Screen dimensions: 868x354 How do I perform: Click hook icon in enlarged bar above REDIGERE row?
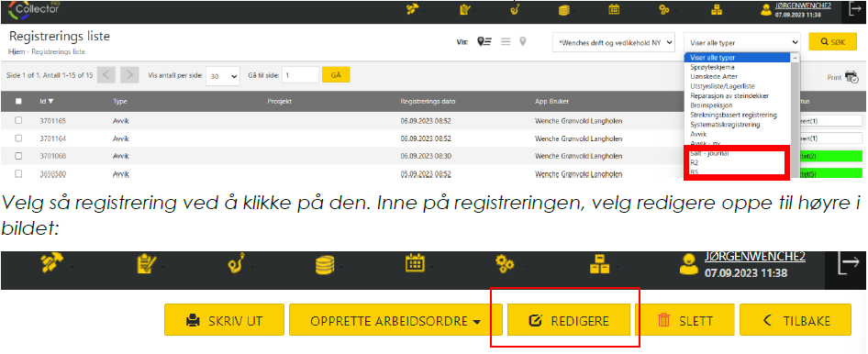[x=236, y=262]
